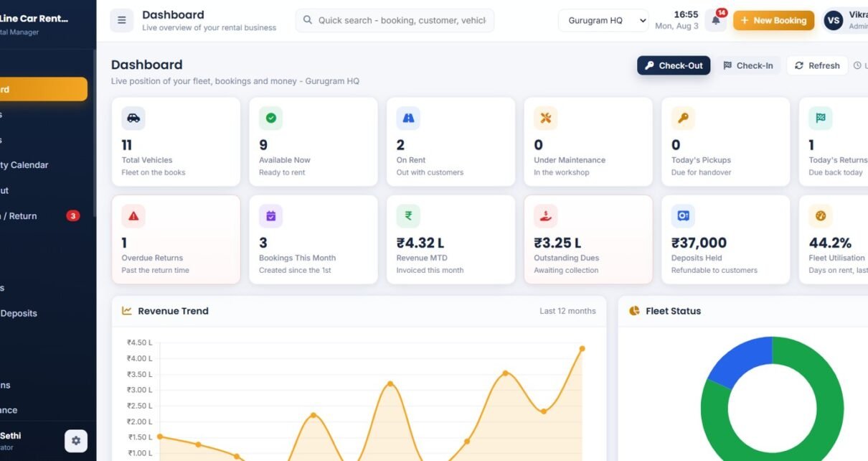Expand the Gurugram HQ branch dropdown
868x461 pixels.
603,20
